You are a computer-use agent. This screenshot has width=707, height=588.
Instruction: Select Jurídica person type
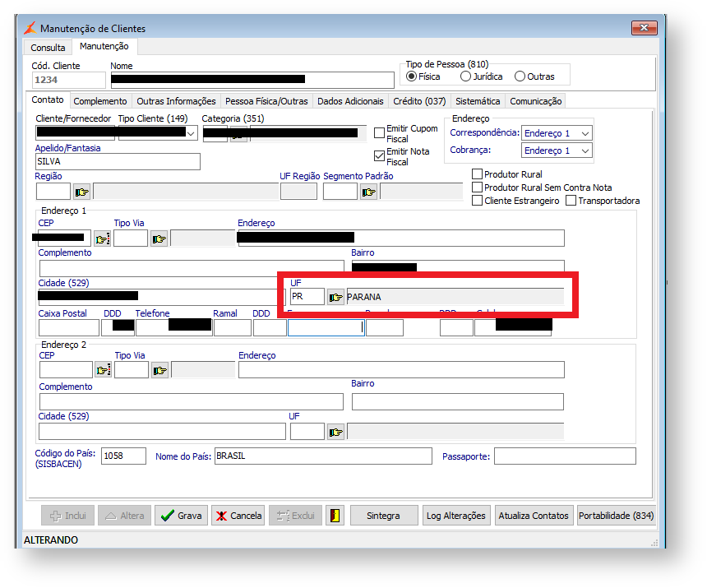click(x=465, y=76)
